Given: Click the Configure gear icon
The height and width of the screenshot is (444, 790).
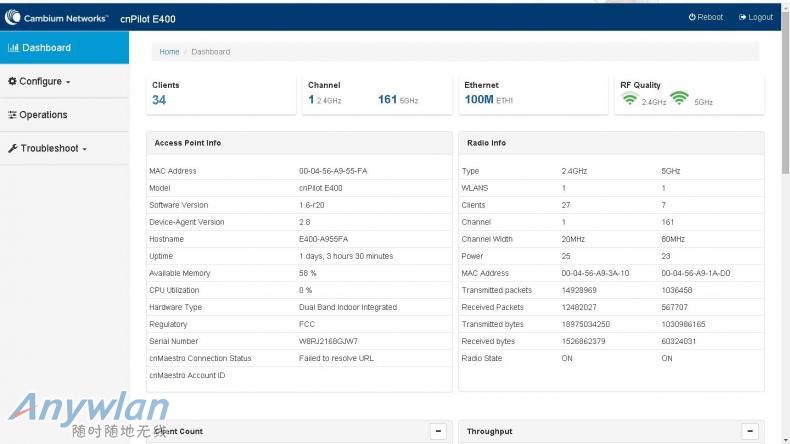Looking at the screenshot, I should (x=12, y=81).
